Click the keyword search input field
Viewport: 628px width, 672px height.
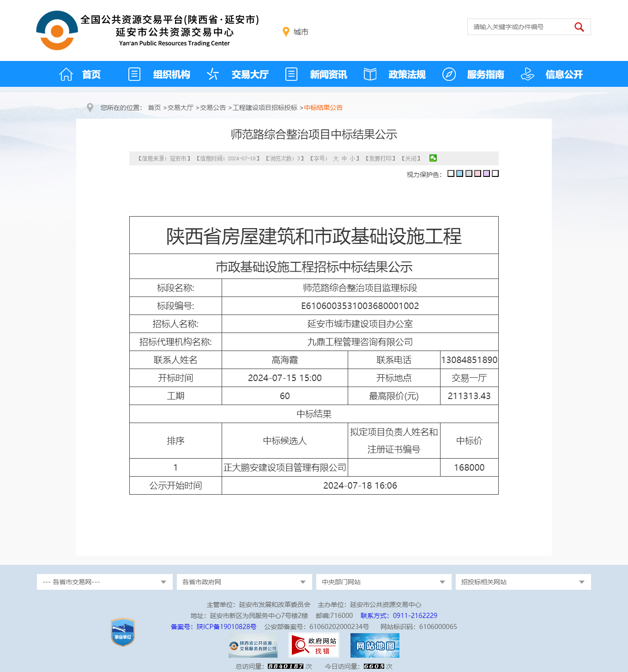click(517, 27)
